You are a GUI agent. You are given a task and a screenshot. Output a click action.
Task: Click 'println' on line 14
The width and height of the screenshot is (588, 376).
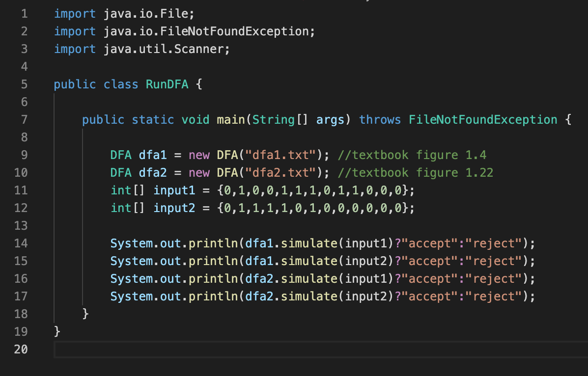click(213, 243)
